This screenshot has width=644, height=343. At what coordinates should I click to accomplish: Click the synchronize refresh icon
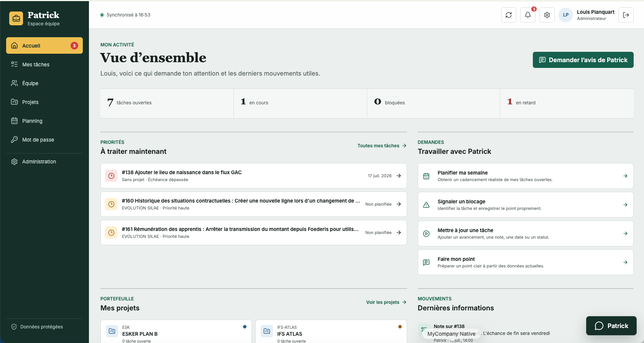(509, 15)
